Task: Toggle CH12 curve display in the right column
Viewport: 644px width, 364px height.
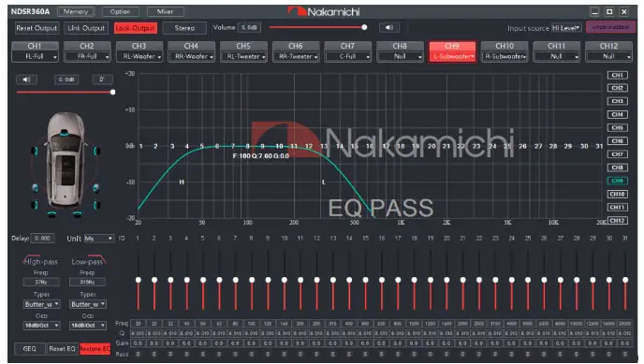Action: [617, 221]
